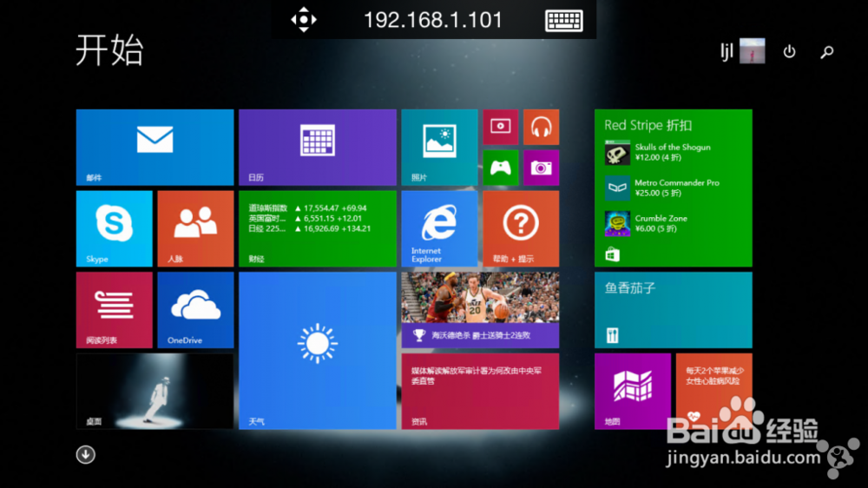Open the Health apple-a-day tile

click(714, 392)
